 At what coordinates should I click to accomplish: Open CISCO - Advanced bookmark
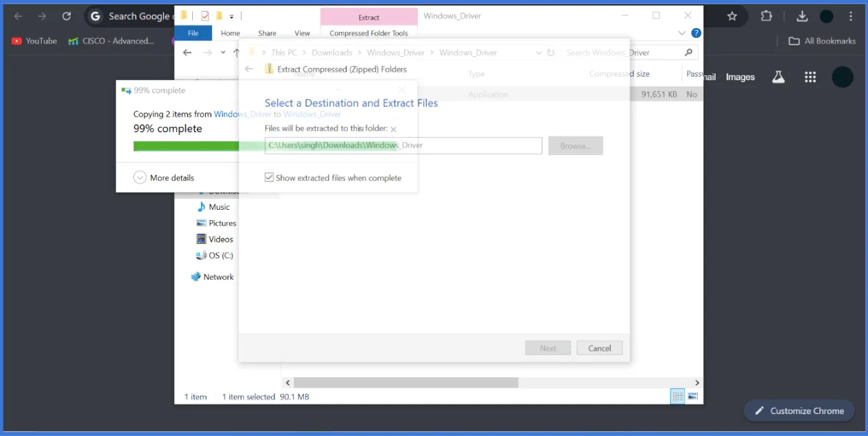[111, 41]
